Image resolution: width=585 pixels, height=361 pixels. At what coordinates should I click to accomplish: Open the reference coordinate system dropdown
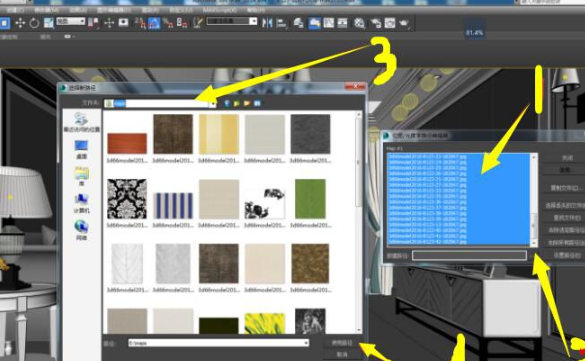(71, 22)
